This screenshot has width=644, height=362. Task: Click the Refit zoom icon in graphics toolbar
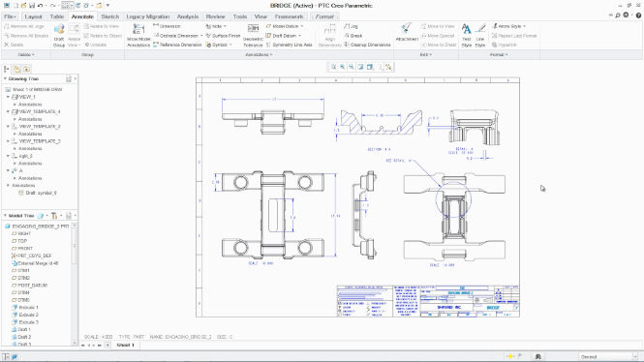tap(333, 67)
